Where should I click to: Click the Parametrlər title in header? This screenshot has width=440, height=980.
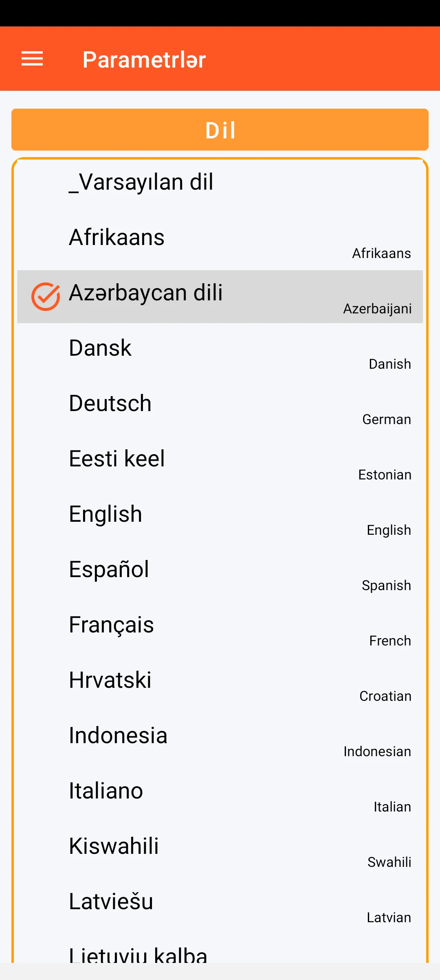[144, 59]
